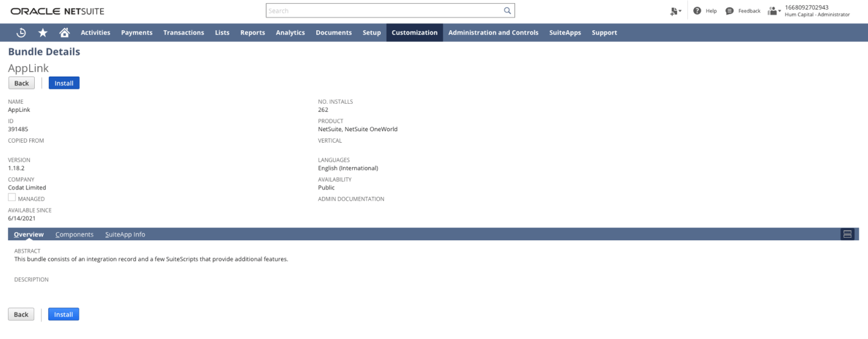Open the Support menu
This screenshot has width=868, height=339.
click(605, 33)
